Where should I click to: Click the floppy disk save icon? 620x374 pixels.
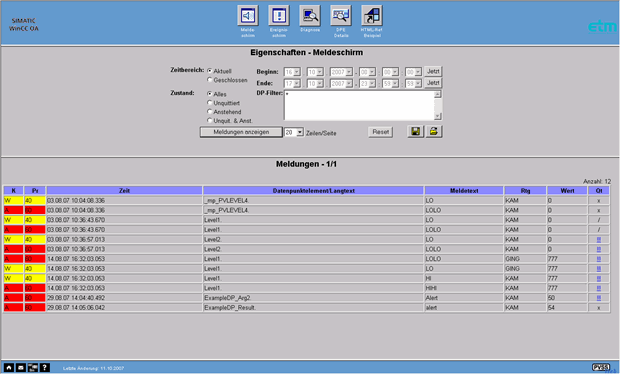click(x=416, y=132)
